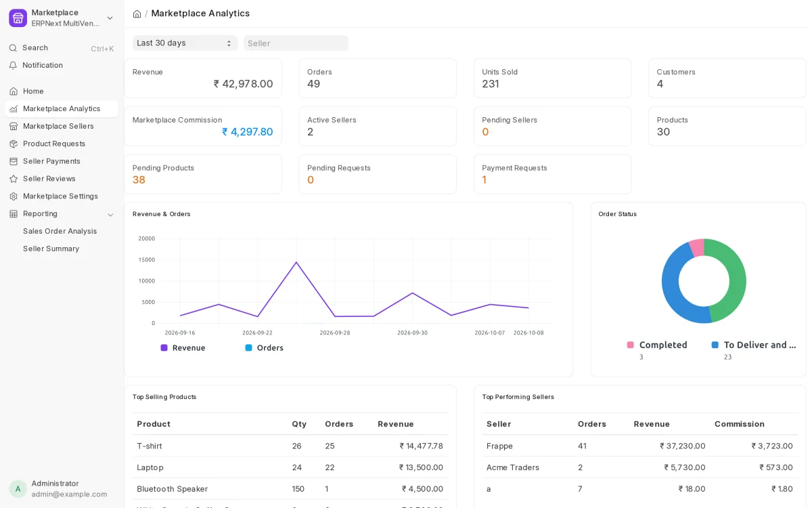The height and width of the screenshot is (508, 812).
Task: Click the breadcrumb home icon
Action: [137, 14]
